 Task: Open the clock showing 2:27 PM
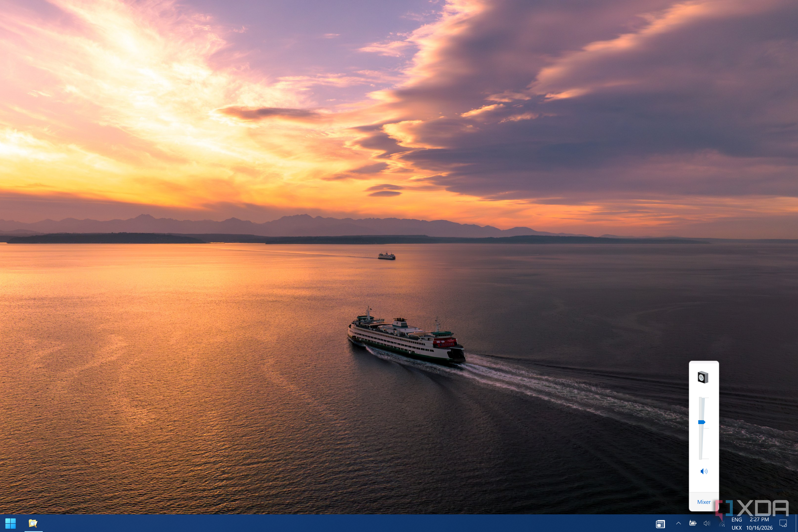[x=759, y=524]
